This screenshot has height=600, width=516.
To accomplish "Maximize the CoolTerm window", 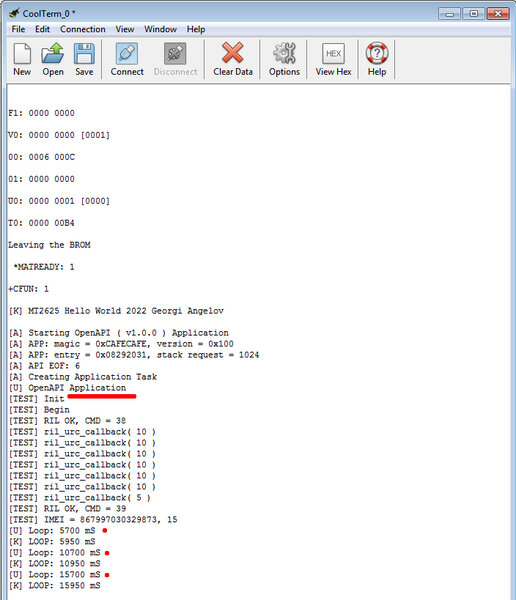I will [x=474, y=14].
